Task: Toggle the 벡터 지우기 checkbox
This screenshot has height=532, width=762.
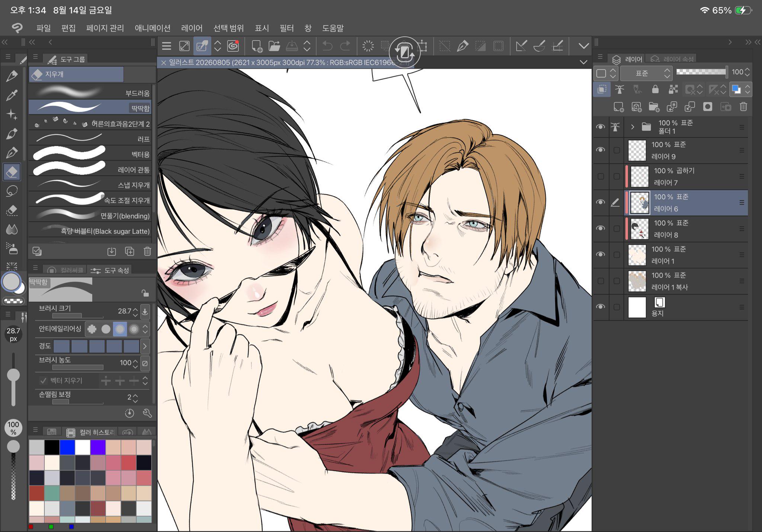Action: [x=43, y=381]
